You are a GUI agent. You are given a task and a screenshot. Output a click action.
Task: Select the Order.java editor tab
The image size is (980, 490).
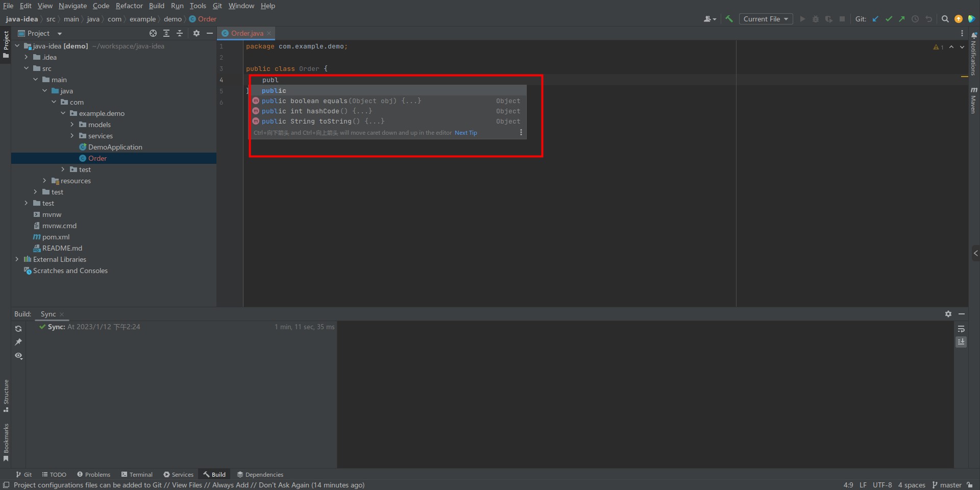[247, 33]
